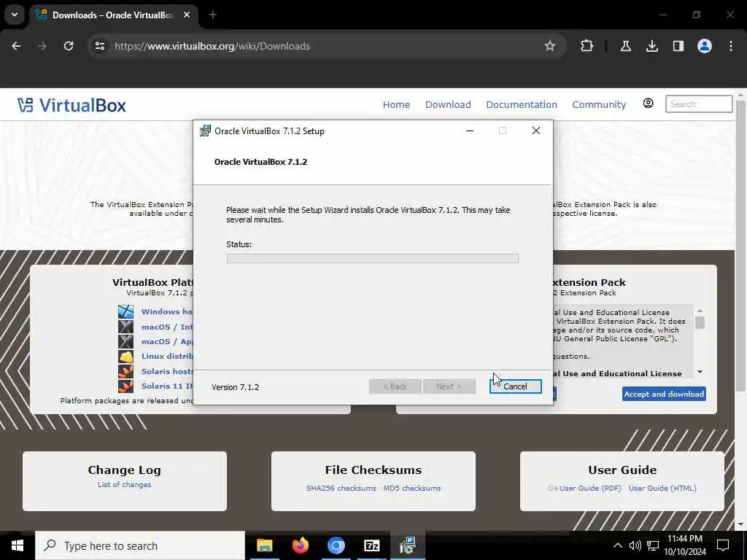Open the Home nav link

396,104
